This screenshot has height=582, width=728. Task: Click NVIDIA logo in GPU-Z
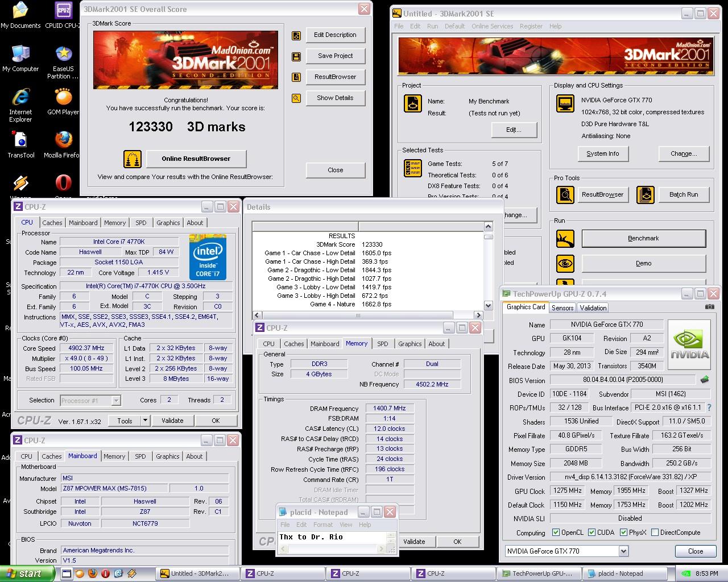click(689, 346)
